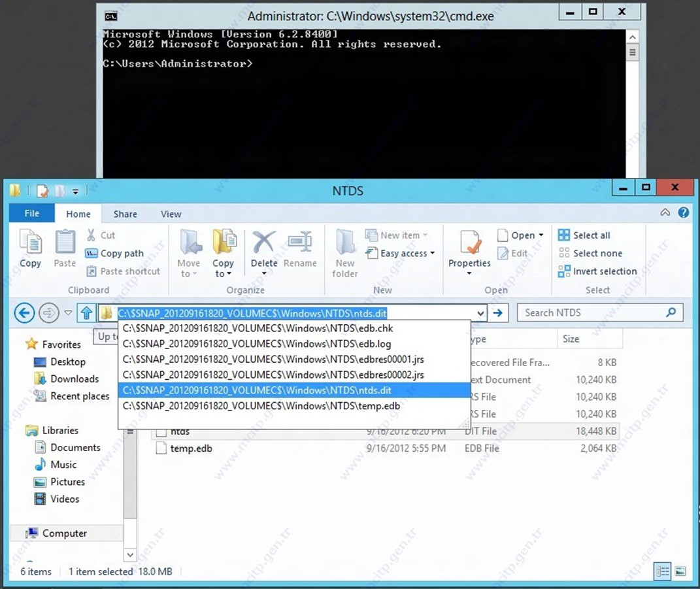The height and width of the screenshot is (589, 700).
Task: Open the Properties of selected item
Action: (469, 253)
